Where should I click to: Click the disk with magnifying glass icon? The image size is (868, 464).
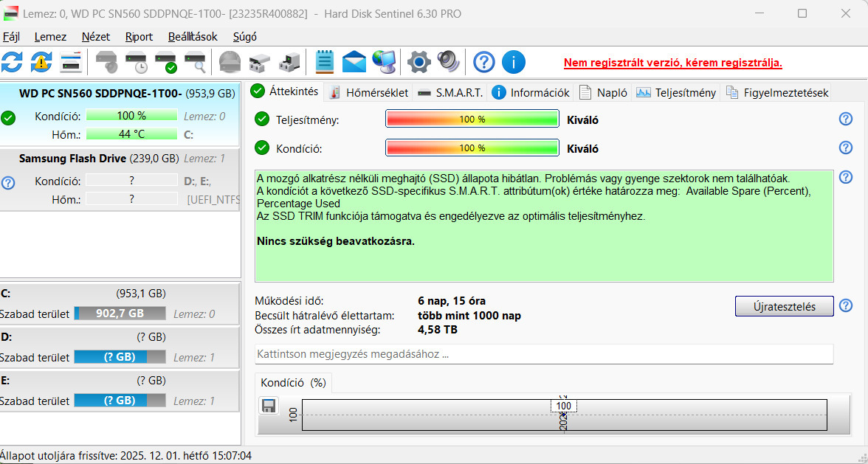coord(196,62)
